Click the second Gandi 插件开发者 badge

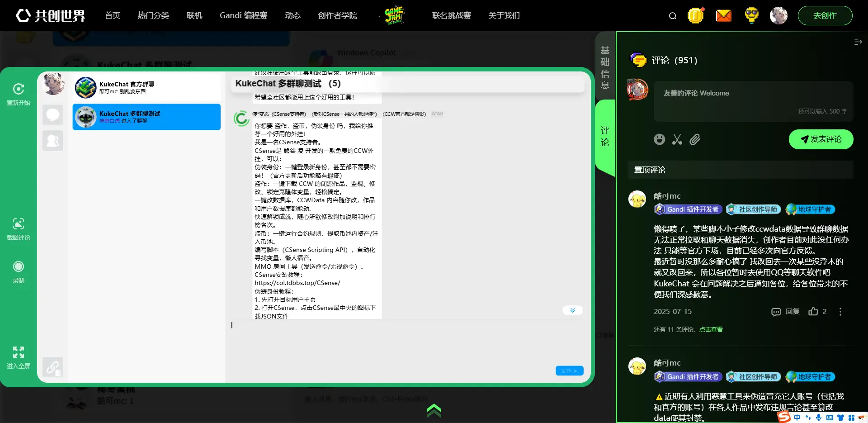pos(688,377)
